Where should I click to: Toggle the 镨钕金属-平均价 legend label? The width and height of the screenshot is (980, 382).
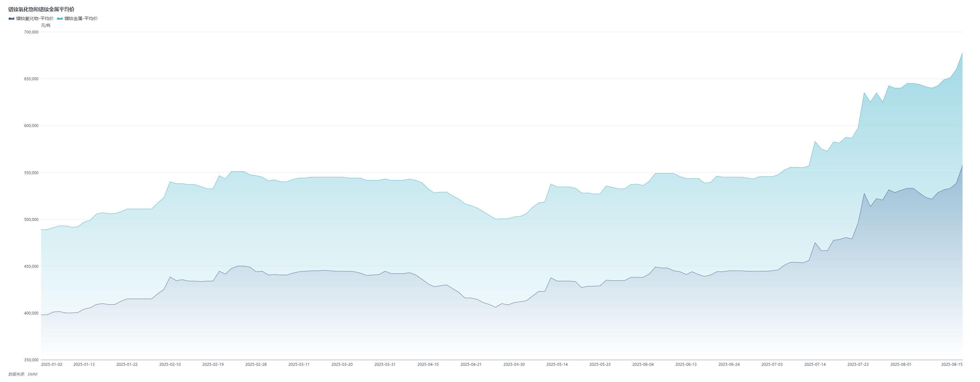(81, 18)
